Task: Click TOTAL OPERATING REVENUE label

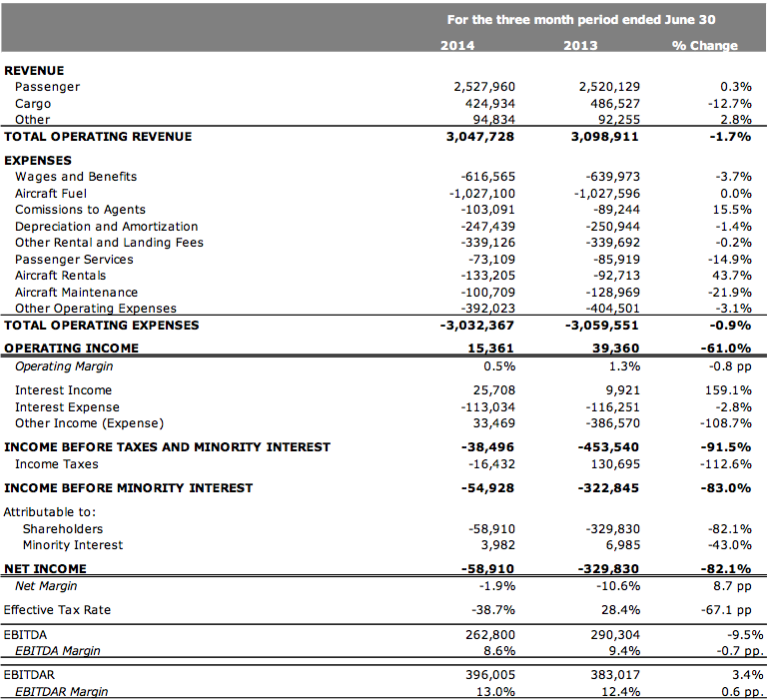Action: (x=98, y=137)
